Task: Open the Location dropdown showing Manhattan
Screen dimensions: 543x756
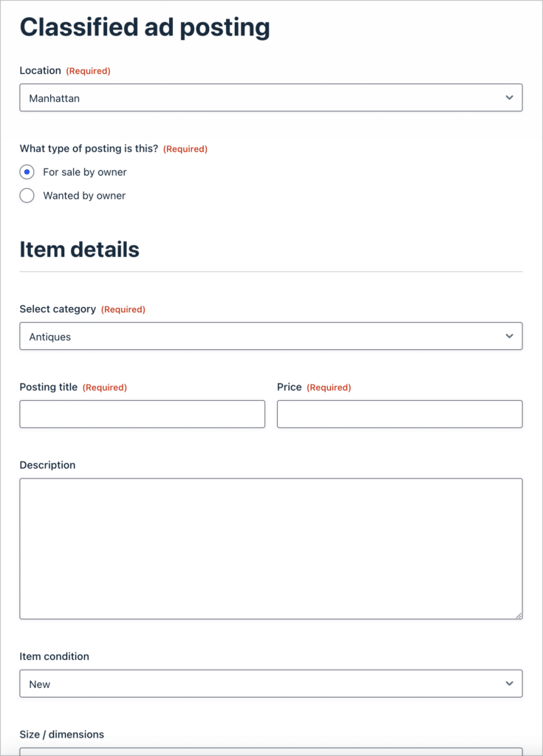Action: [271, 97]
